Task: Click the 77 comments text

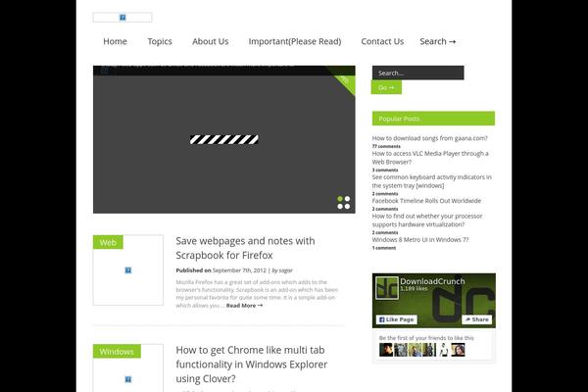Action: pos(386,146)
